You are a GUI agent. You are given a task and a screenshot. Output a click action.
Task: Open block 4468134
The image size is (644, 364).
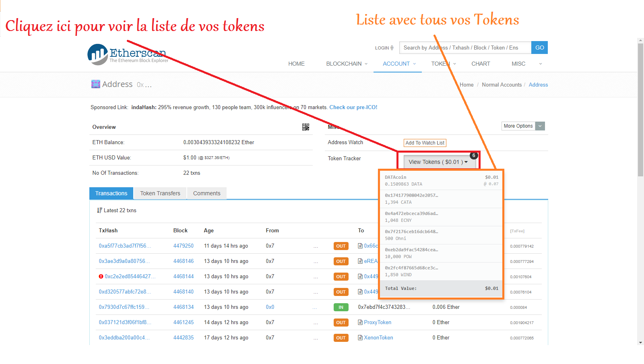point(184,307)
